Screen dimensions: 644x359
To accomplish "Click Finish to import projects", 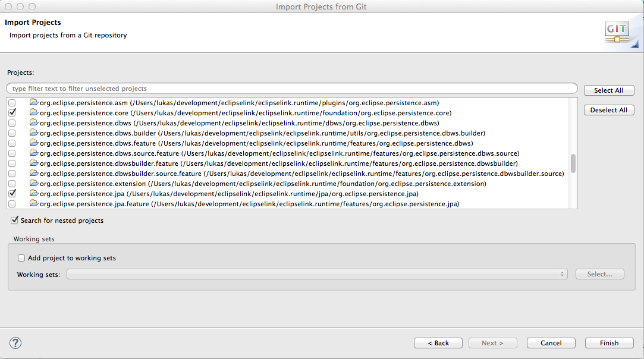I will [609, 343].
